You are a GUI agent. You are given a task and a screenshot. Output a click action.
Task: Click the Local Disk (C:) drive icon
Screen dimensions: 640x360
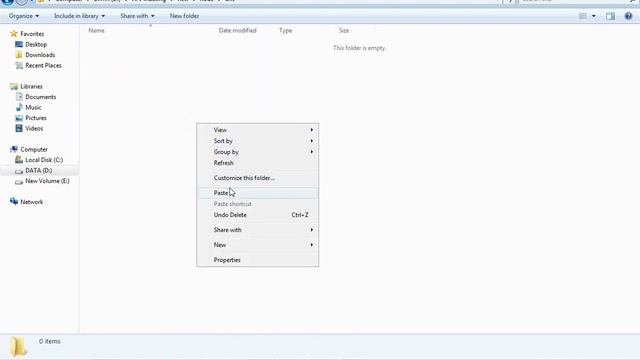coord(19,160)
